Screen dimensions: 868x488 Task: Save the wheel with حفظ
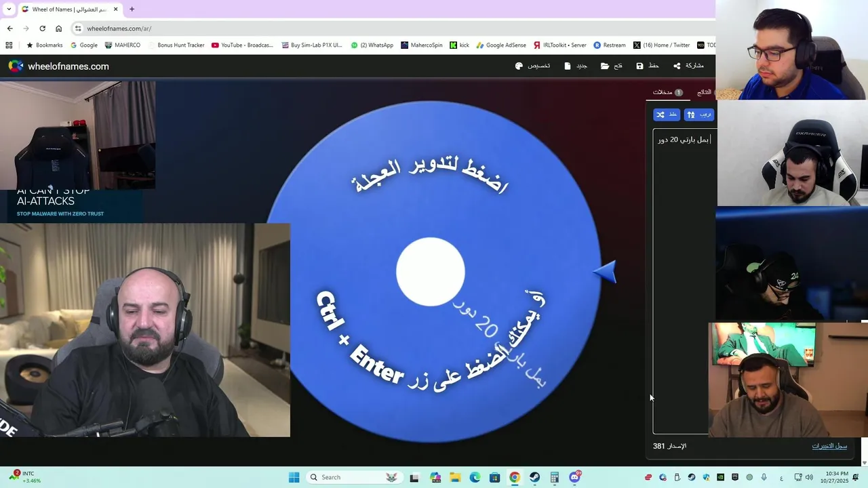tap(648, 66)
